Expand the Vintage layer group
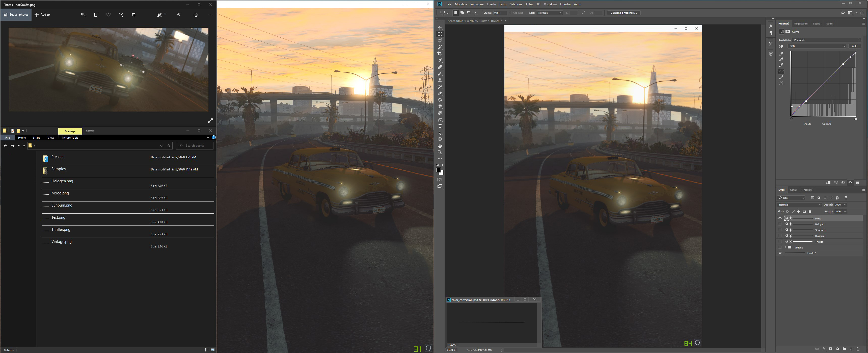868x353 pixels. click(785, 247)
